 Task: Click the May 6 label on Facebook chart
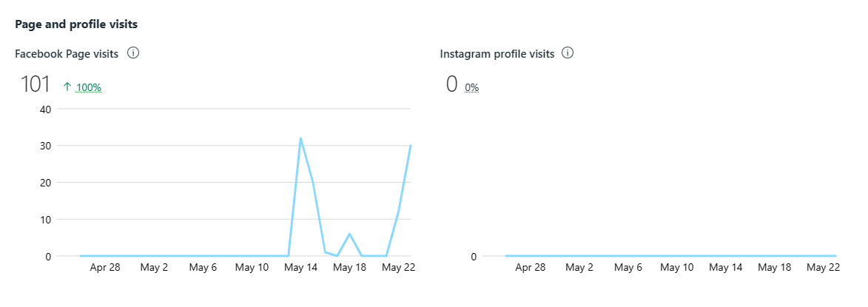point(203,268)
